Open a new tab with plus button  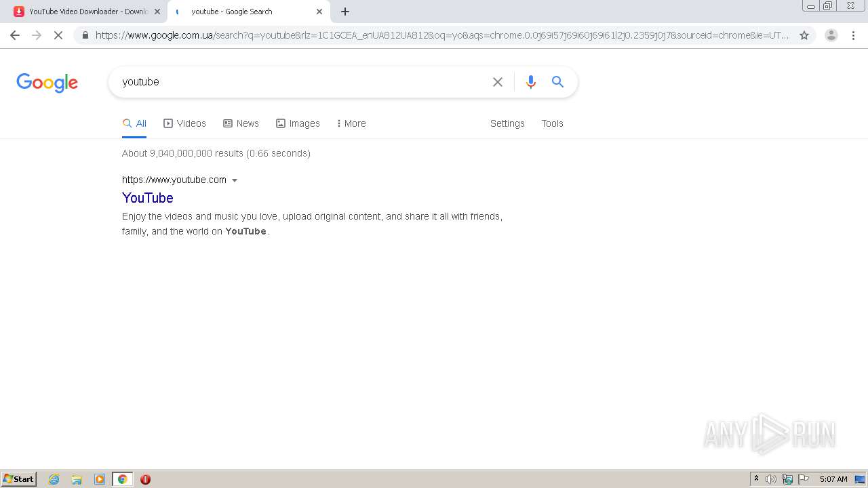point(345,12)
